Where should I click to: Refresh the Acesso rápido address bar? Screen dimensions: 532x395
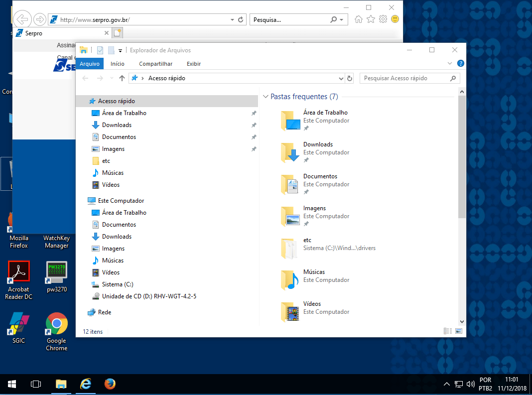350,78
